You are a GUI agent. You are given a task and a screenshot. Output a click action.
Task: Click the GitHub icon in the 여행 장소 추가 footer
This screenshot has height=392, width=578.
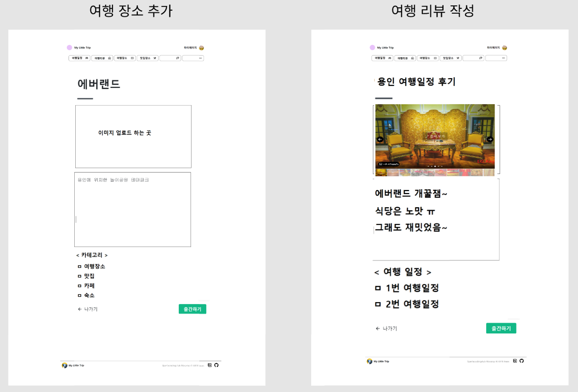[x=216, y=365]
